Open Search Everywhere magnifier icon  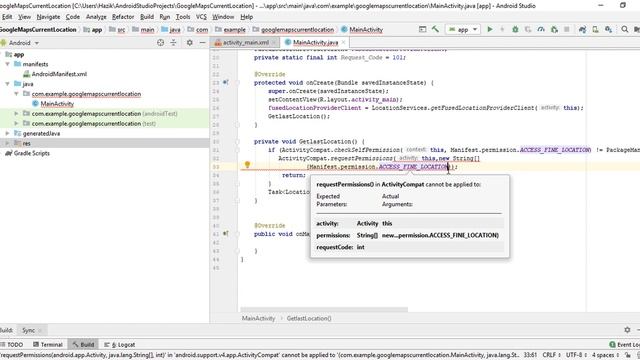pyautogui.click(x=624, y=29)
